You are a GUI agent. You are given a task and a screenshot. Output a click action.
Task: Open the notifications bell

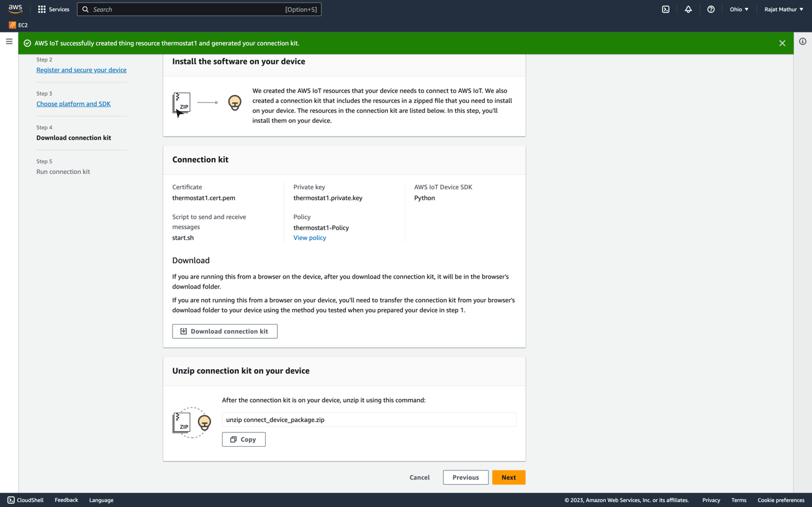point(688,9)
